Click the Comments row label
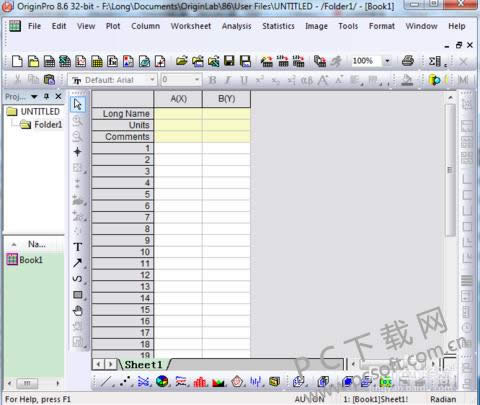This screenshot has height=405, width=480. [122, 137]
